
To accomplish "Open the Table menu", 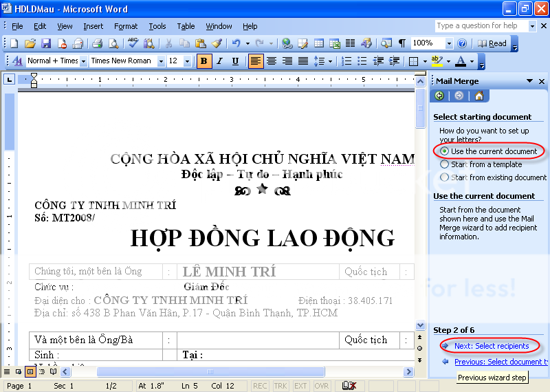I will pos(186,26).
